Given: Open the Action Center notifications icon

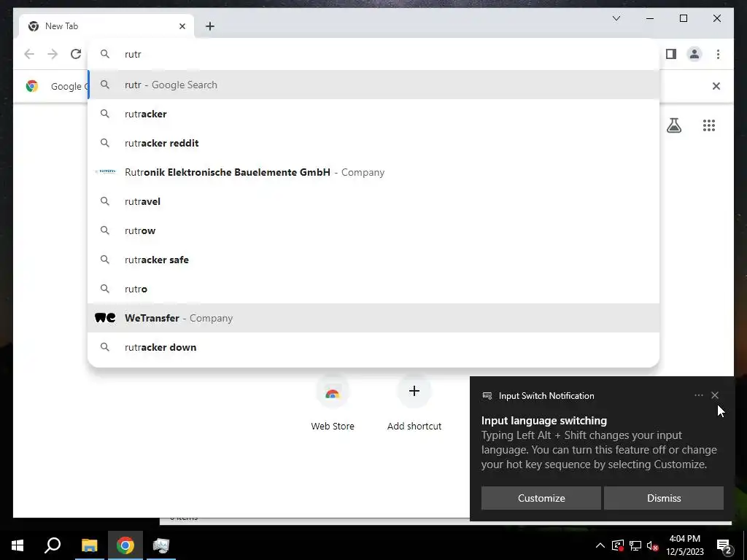Looking at the screenshot, I should [x=724, y=546].
